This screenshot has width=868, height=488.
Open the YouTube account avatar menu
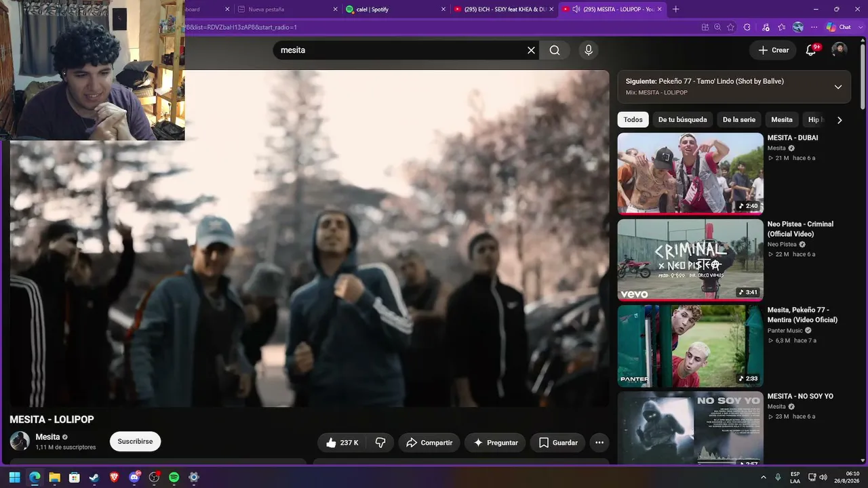point(840,50)
